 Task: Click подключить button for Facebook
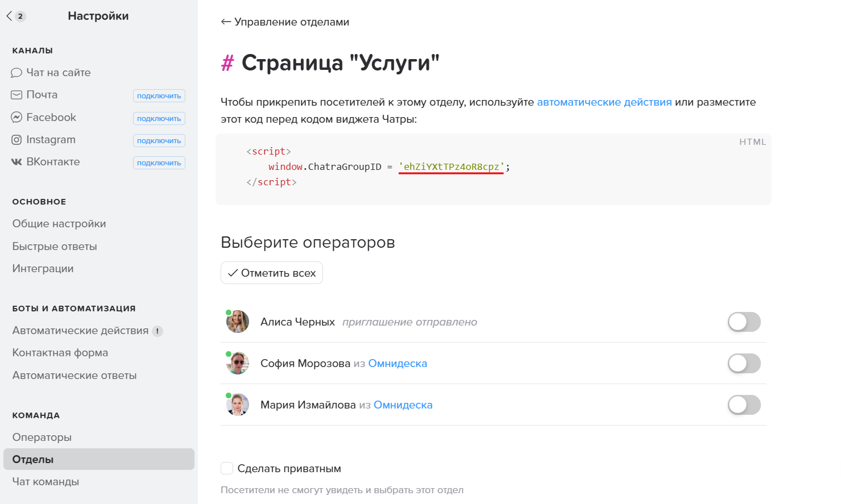[x=159, y=118]
